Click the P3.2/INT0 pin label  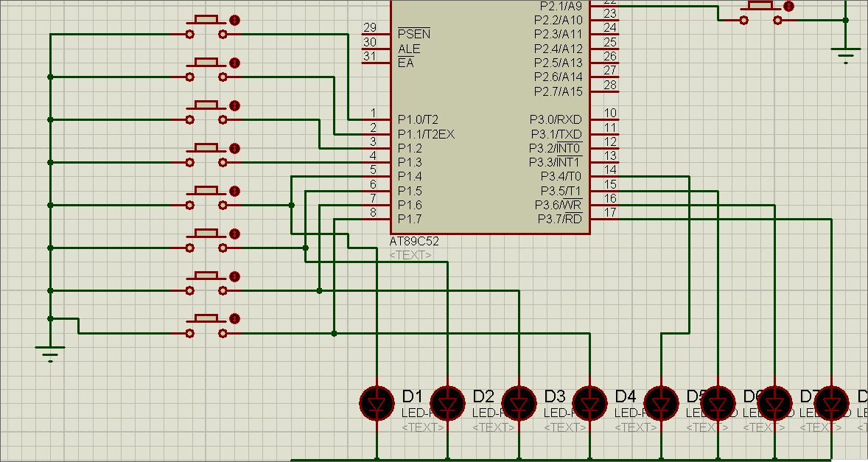tap(556, 148)
